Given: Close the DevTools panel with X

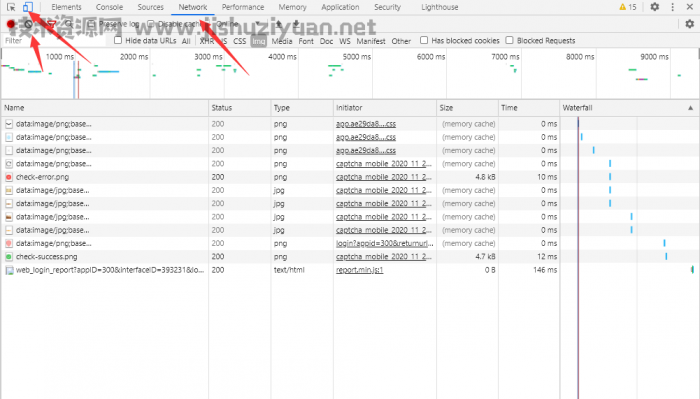Looking at the screenshot, I should [689, 7].
